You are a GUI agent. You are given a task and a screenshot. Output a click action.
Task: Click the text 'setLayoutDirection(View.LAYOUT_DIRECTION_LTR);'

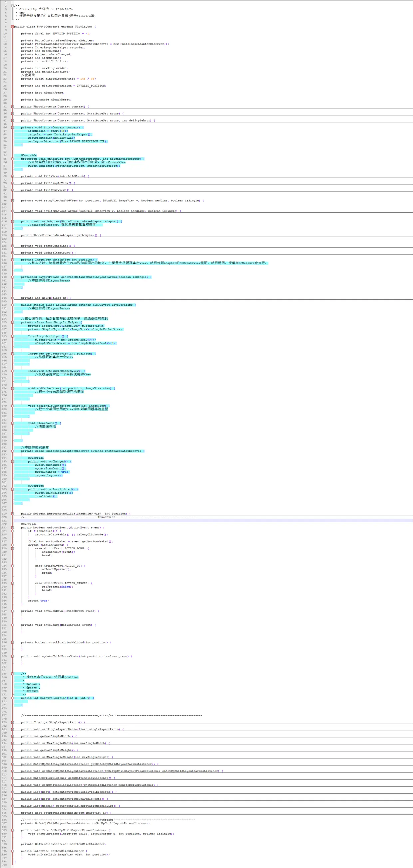point(68,141)
